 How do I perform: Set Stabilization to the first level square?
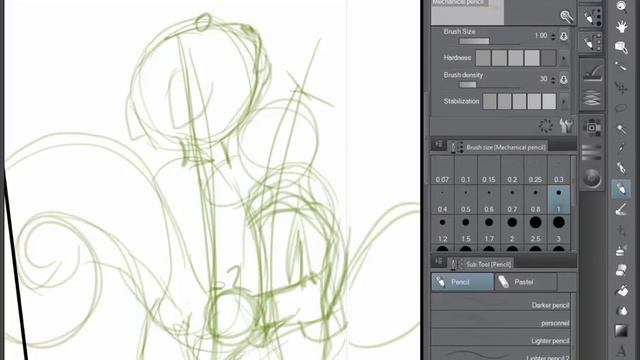(489, 101)
